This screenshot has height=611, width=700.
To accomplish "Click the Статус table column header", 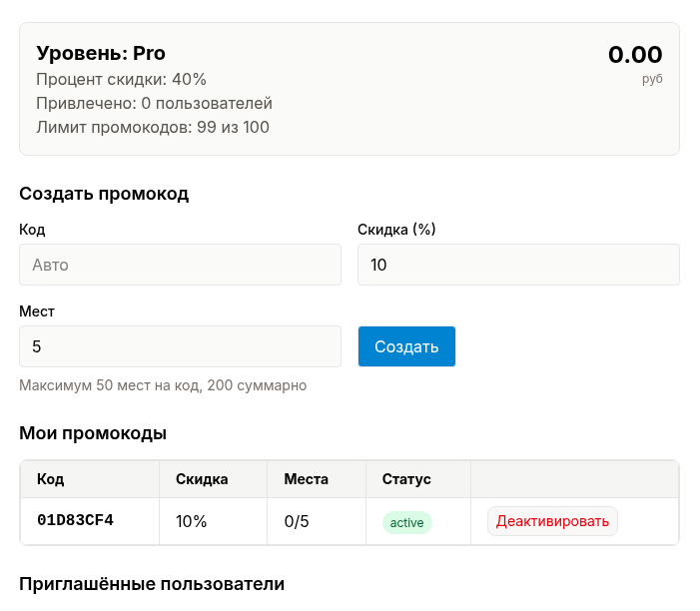I will coord(406,479).
